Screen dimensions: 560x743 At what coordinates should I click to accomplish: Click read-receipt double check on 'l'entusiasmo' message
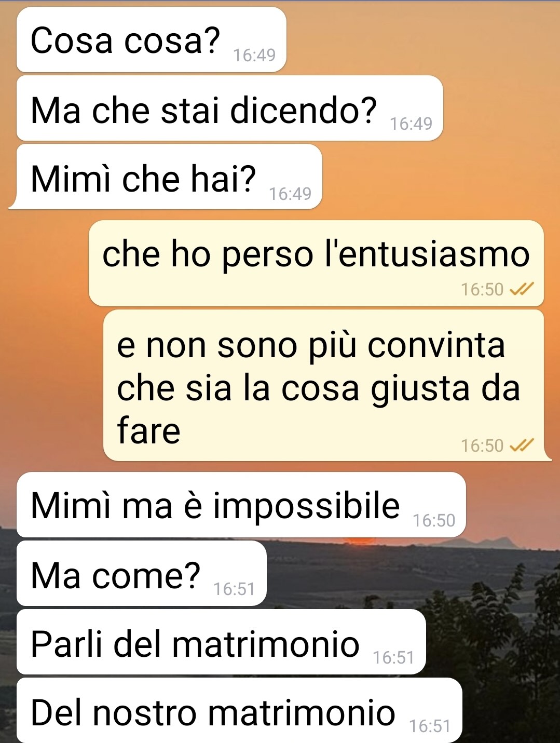(522, 289)
